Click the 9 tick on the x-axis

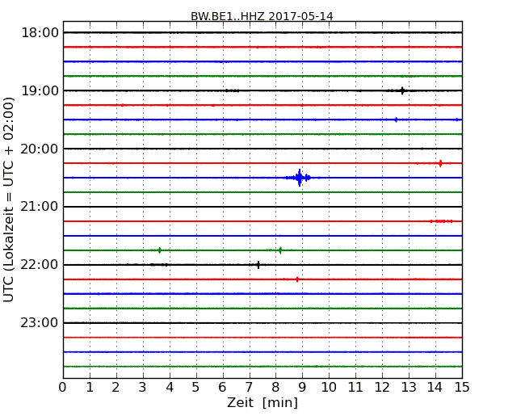pyautogui.click(x=302, y=387)
